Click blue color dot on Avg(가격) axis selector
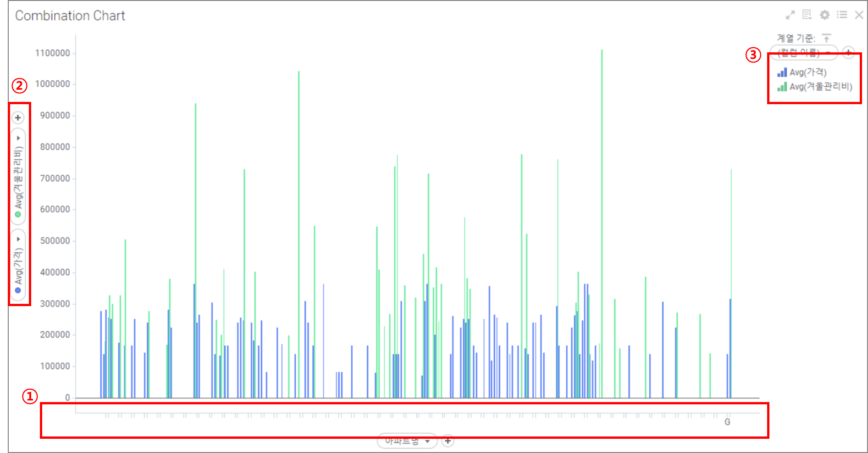Screen dimensions: 868x453 pos(18,290)
